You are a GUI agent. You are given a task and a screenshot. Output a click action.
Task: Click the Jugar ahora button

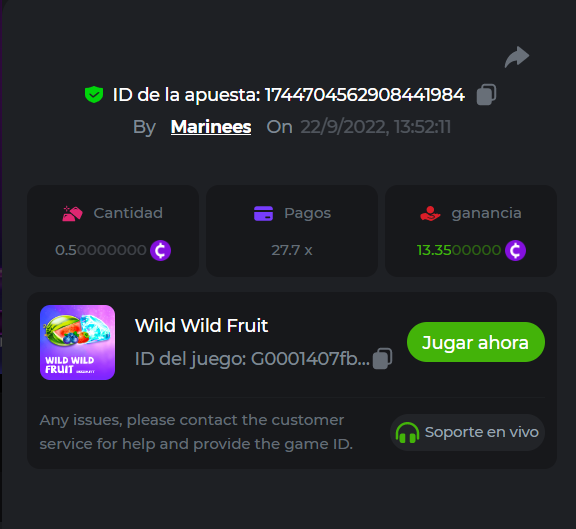click(476, 342)
